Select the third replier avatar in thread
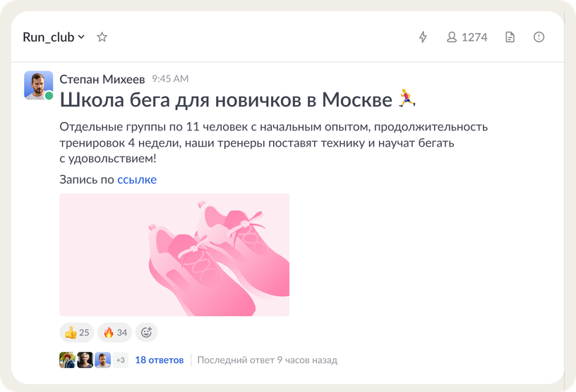This screenshot has width=576, height=392. pyautogui.click(x=102, y=360)
